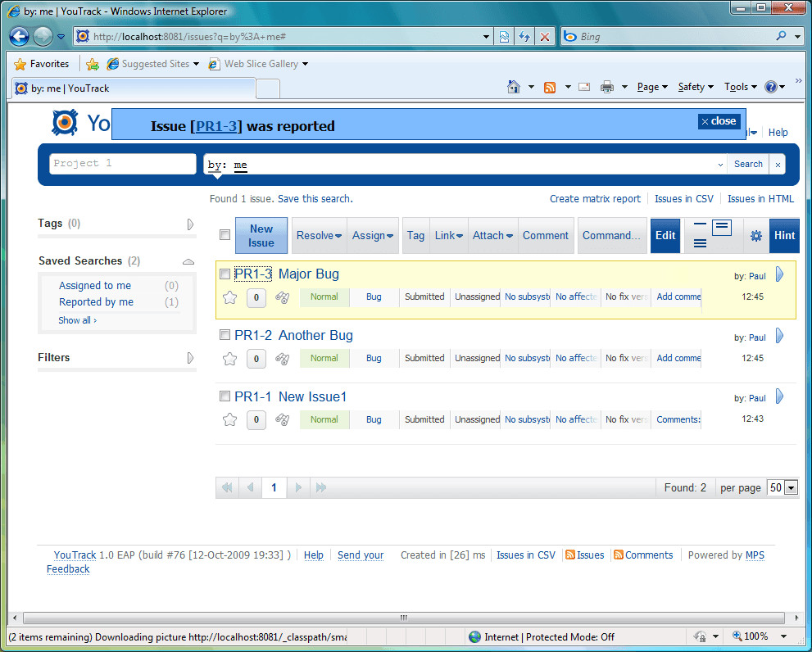Open the zoom level 100% control
812x652 pixels.
[x=759, y=636]
